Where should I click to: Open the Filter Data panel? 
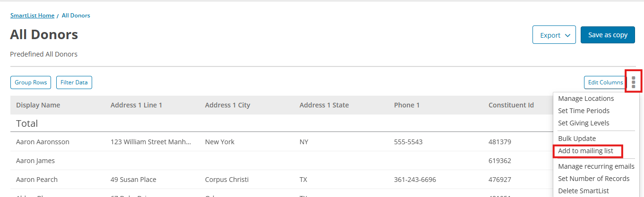coord(74,82)
